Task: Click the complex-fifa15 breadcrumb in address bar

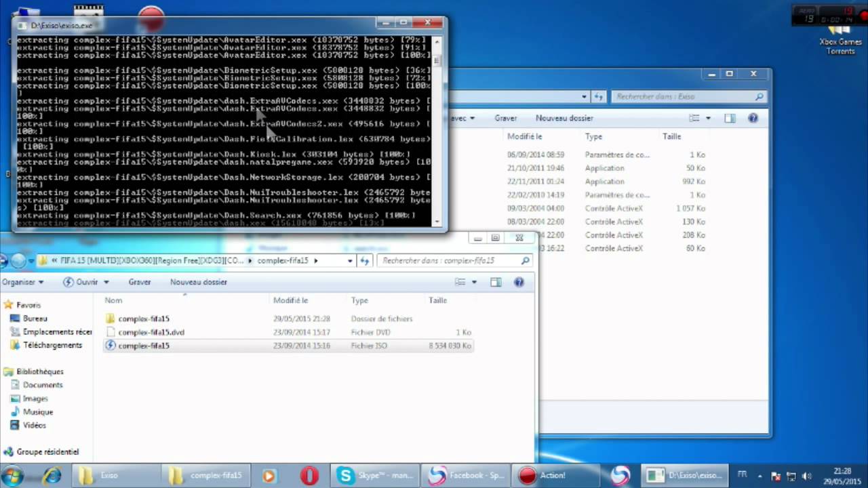Action: tap(283, 260)
